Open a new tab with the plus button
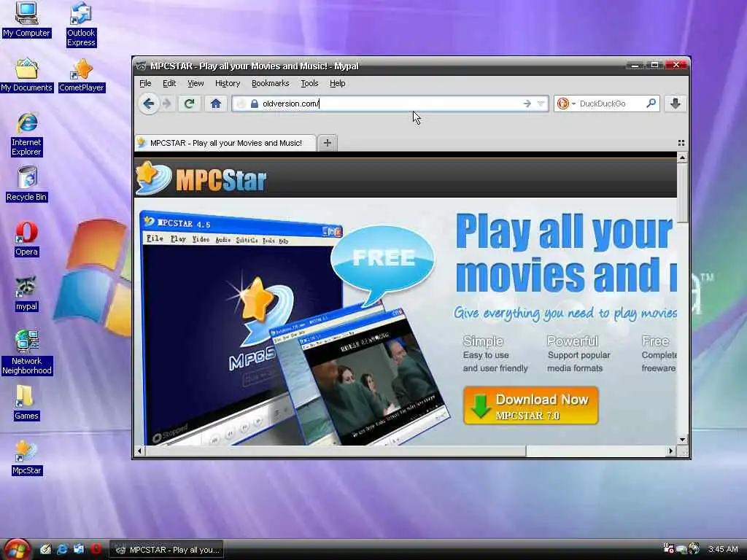This screenshot has width=747, height=560. click(328, 142)
